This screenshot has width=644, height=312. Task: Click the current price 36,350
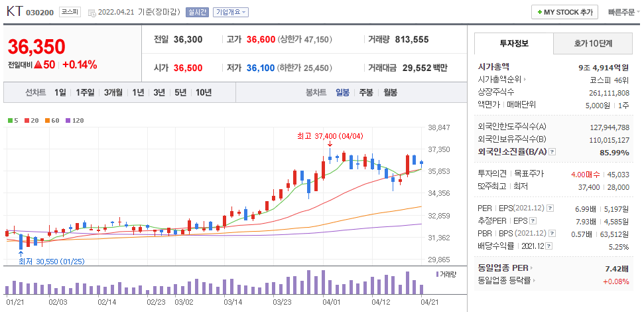pos(36,47)
